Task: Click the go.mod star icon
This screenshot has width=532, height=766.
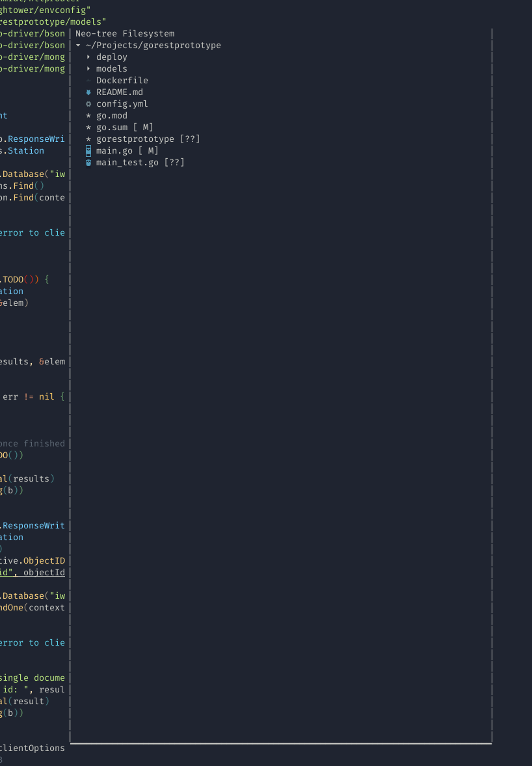Action: (88, 116)
